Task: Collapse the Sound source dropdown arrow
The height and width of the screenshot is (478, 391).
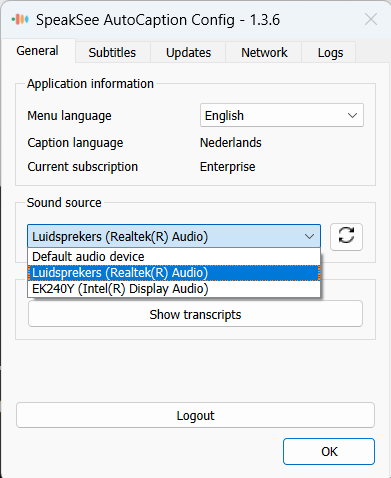Action: click(x=309, y=237)
